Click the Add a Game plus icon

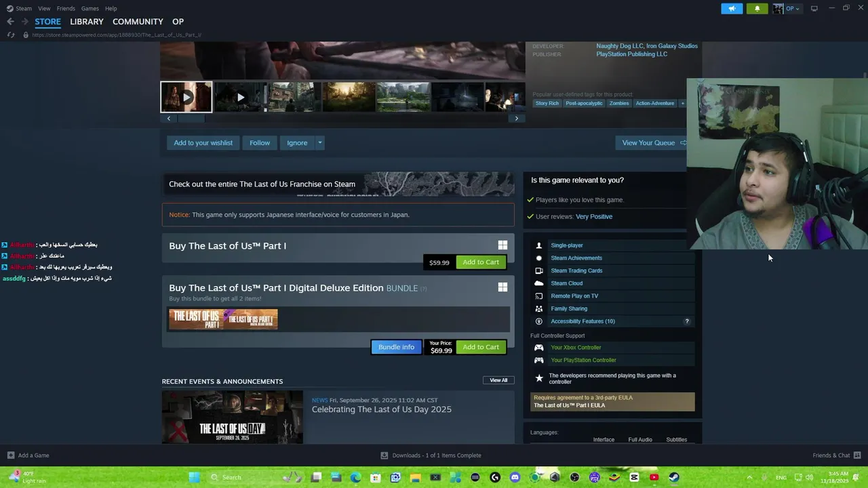10,455
